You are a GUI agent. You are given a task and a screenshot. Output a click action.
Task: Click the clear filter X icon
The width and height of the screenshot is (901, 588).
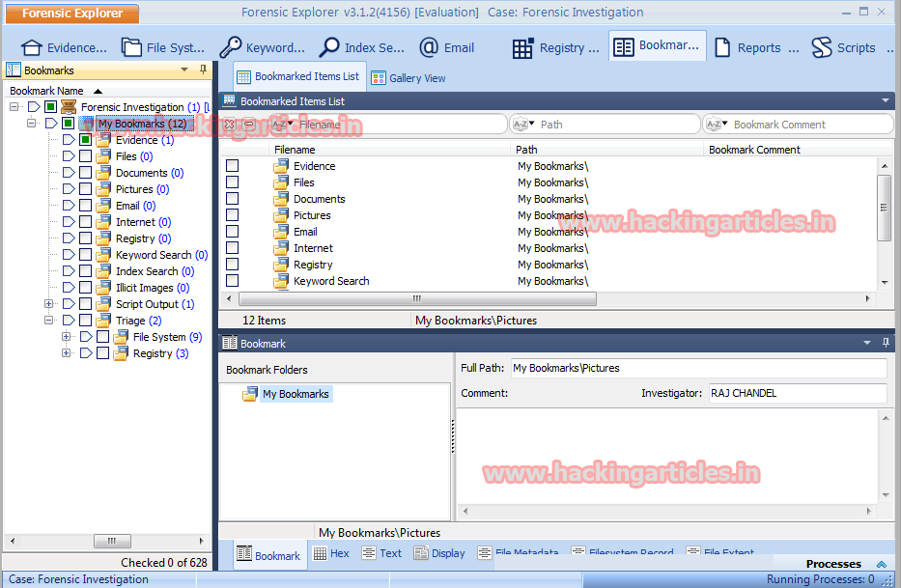click(x=229, y=125)
